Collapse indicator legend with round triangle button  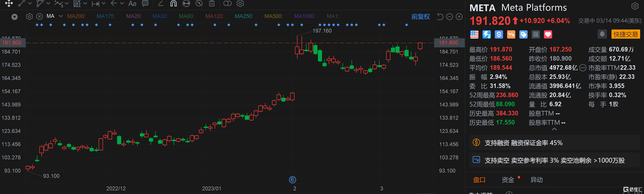[x=15, y=17]
